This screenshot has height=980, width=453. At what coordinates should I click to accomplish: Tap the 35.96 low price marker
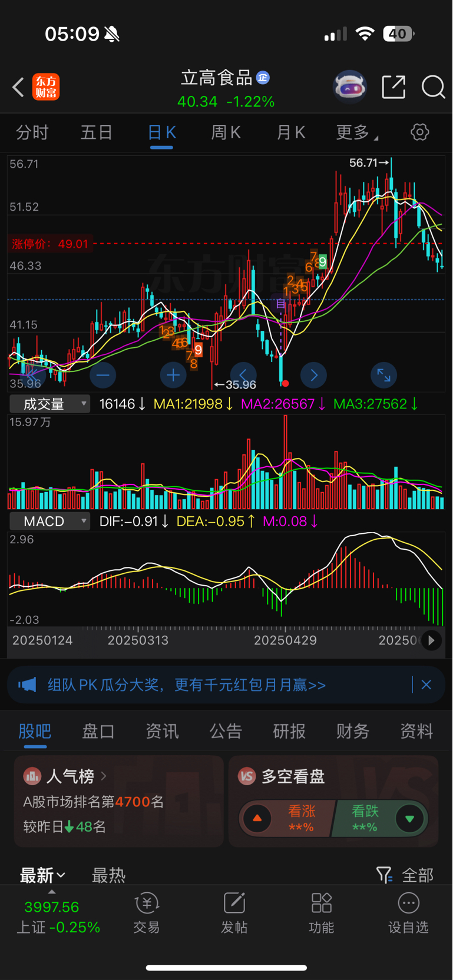(x=235, y=385)
